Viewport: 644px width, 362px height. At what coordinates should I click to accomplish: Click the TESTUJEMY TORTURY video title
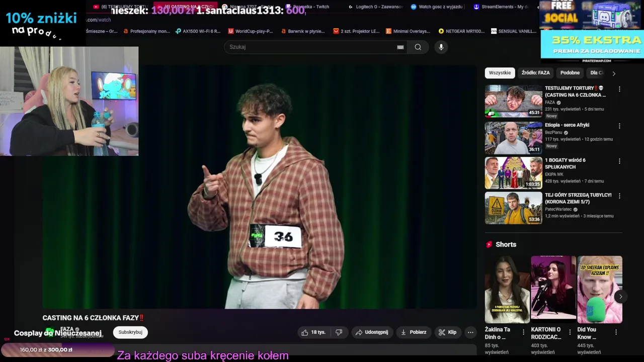tap(575, 92)
